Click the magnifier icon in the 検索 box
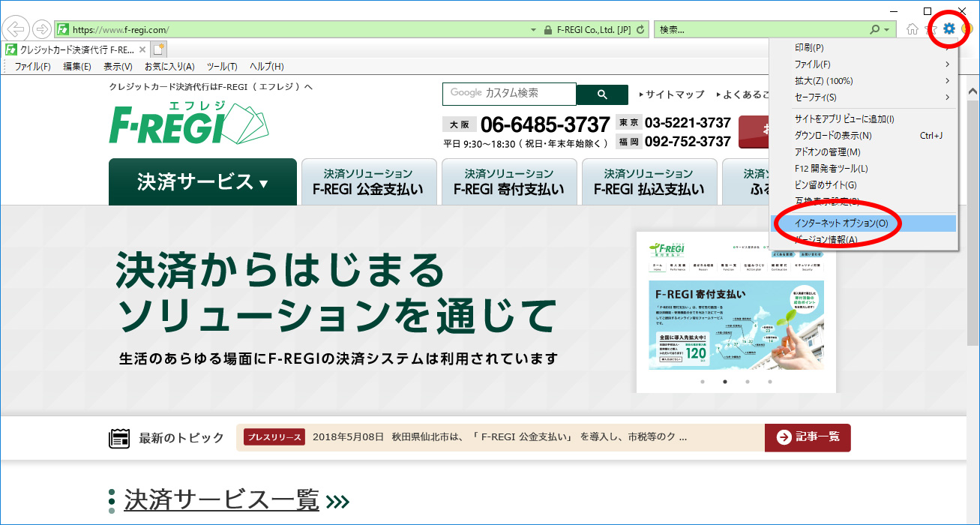The width and height of the screenshot is (980, 525). (x=874, y=30)
